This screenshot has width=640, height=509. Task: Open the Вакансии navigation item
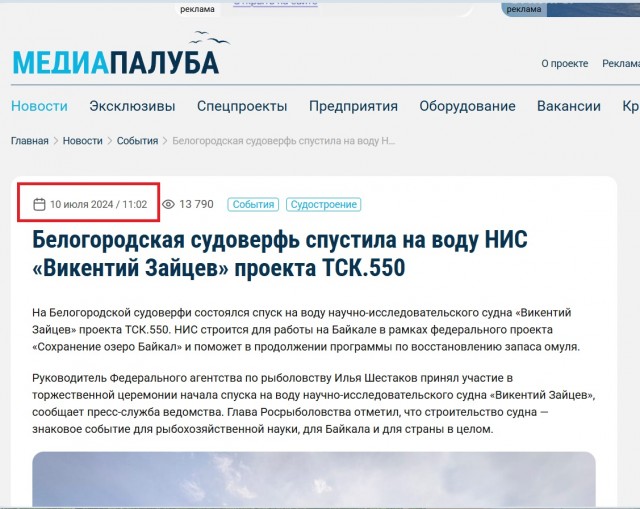[x=569, y=106]
